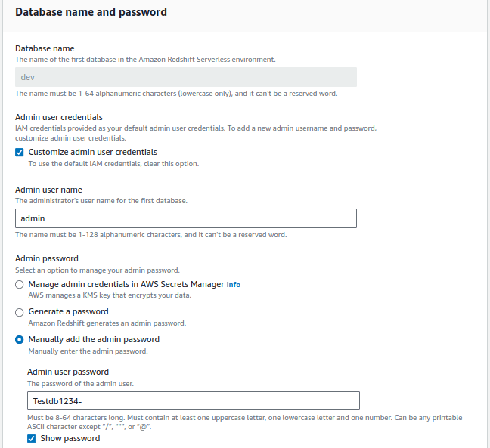Focus the Admin user password text field
The image size is (490, 448).
[193, 400]
